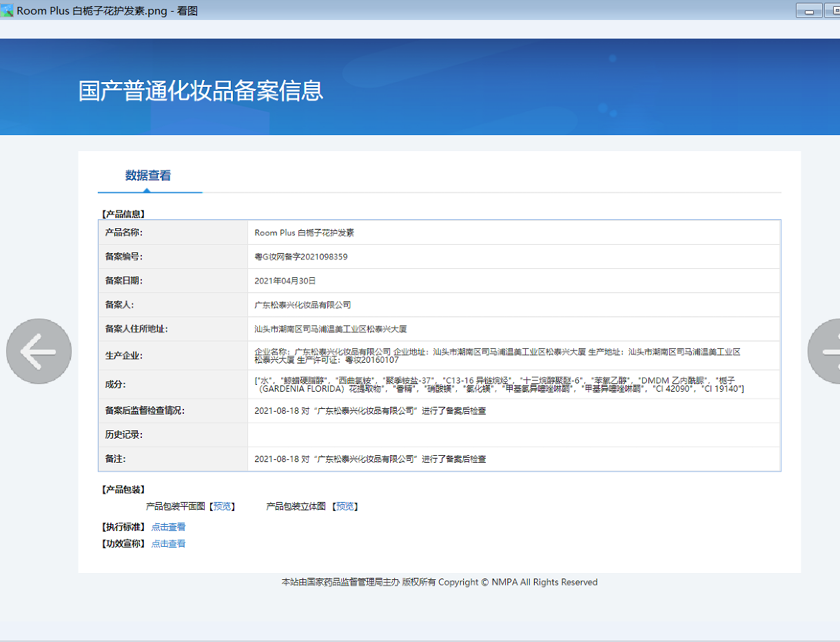840x642 pixels.
Task: Click the 生产企业 details text
Action: click(496, 356)
